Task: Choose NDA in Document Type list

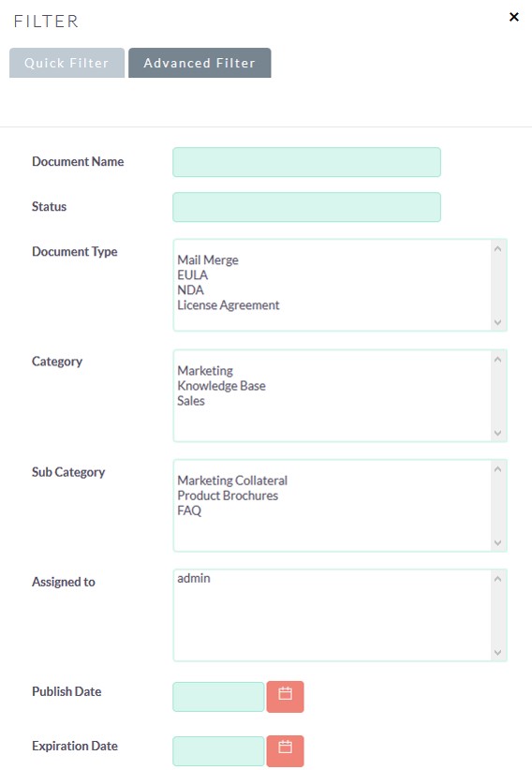Action: point(190,289)
